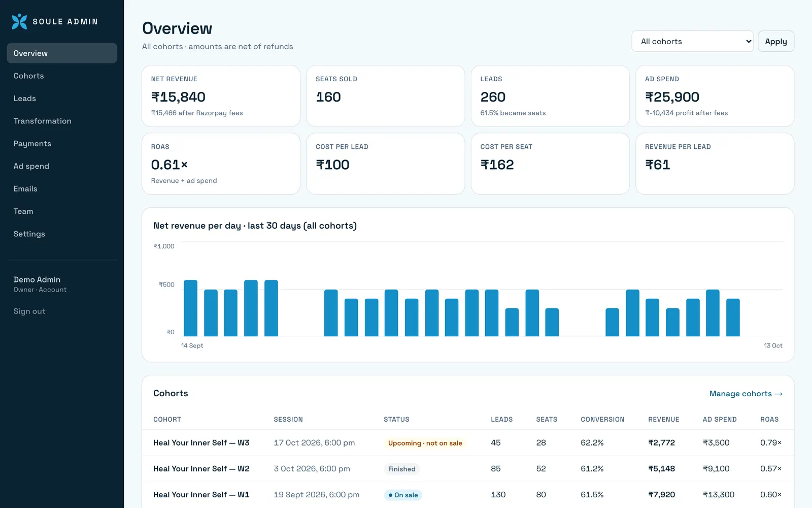Click the Upcoming · not on sale badge
This screenshot has height=508, width=812.
pos(425,443)
